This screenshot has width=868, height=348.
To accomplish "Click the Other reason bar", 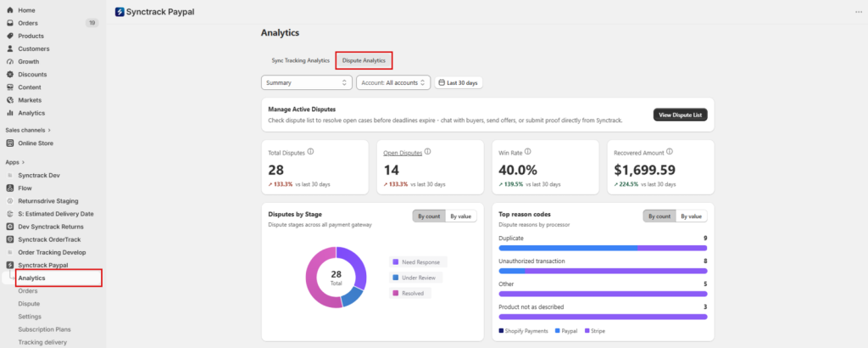I will [x=603, y=294].
